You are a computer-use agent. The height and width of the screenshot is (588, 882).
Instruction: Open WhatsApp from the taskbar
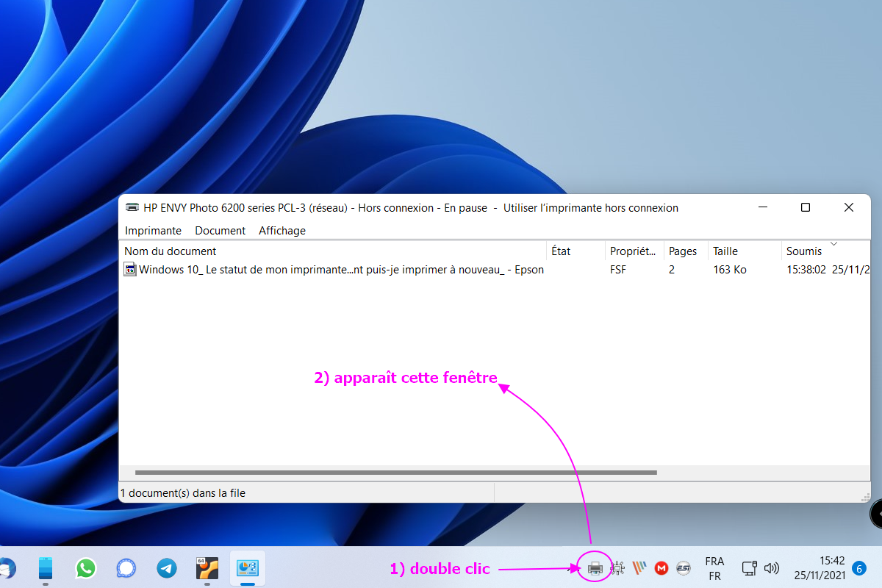(86, 568)
